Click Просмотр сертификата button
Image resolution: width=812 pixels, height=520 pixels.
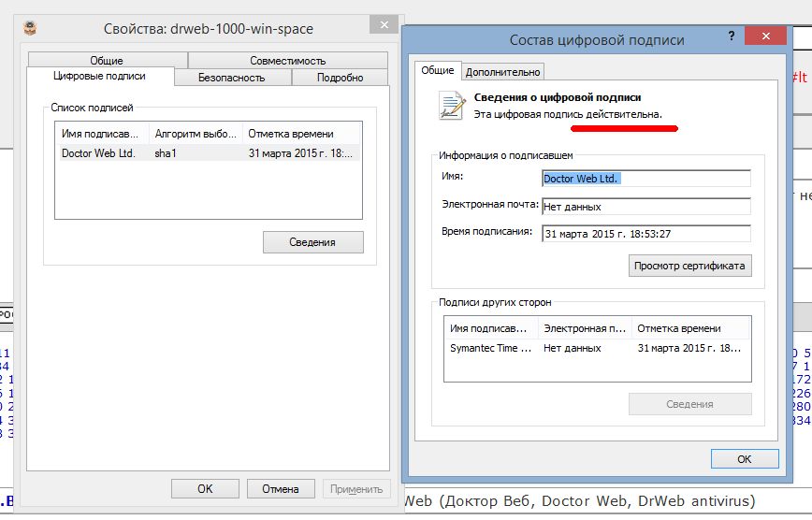pos(689,266)
